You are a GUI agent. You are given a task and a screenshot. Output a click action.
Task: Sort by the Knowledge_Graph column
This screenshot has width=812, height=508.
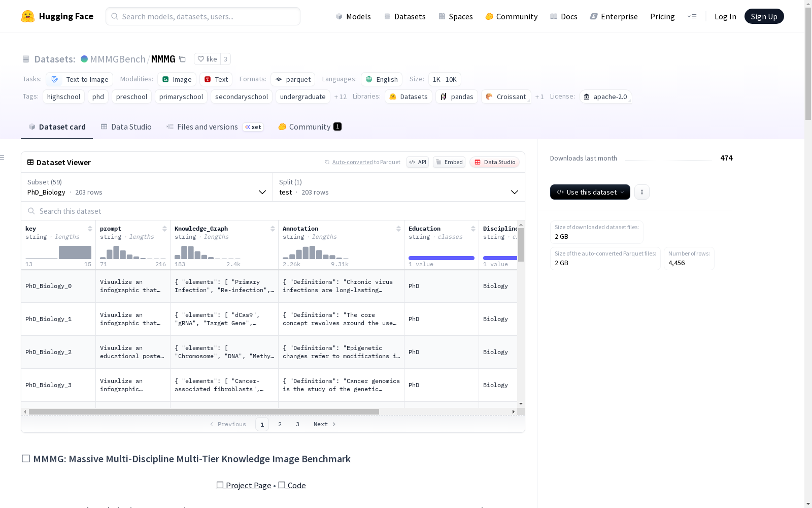coord(273,229)
